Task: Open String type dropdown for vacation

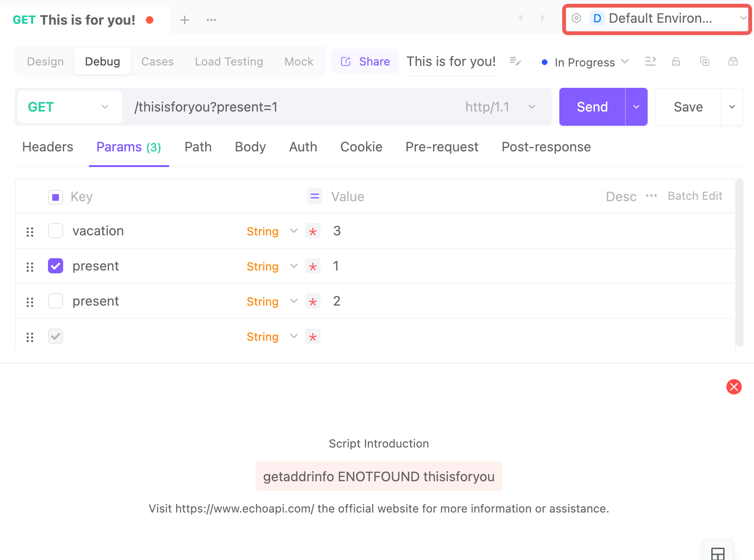Action: click(272, 231)
